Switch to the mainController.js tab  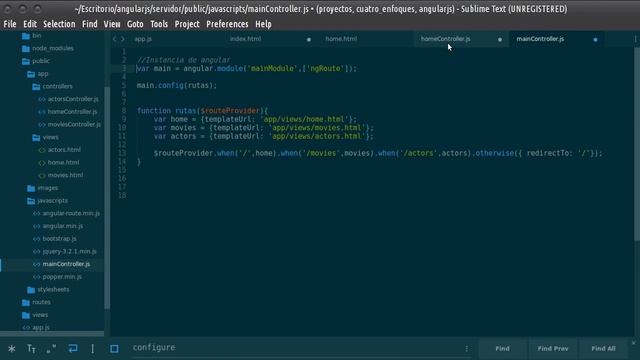click(540, 39)
